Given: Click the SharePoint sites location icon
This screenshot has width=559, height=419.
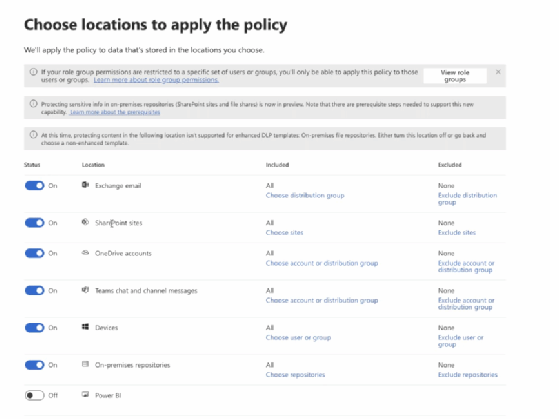Looking at the screenshot, I should point(85,222).
